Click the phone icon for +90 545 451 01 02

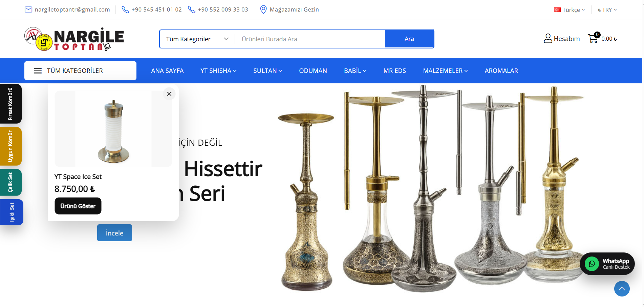(x=125, y=9)
